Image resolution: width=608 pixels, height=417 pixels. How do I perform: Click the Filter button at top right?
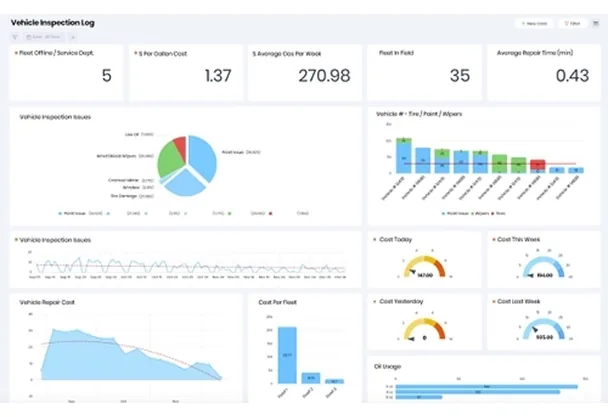572,24
